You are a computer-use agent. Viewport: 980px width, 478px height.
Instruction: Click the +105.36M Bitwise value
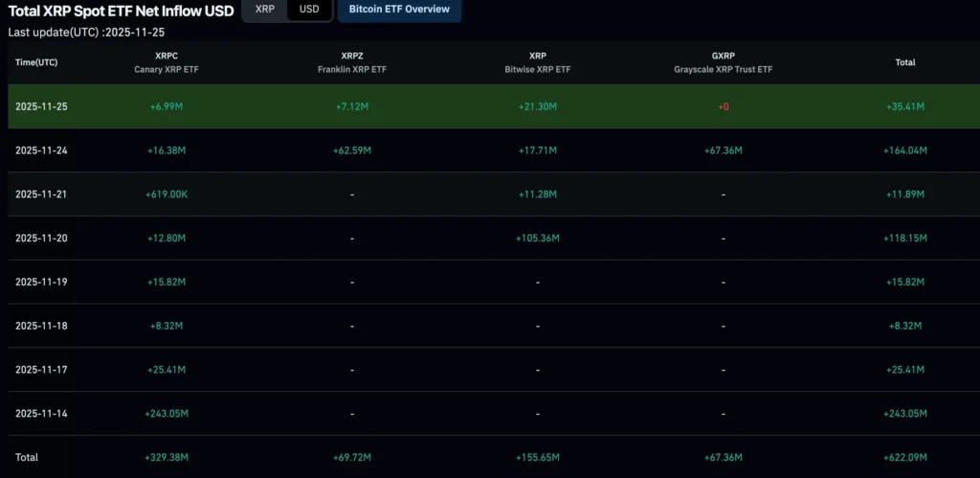pyautogui.click(x=538, y=239)
